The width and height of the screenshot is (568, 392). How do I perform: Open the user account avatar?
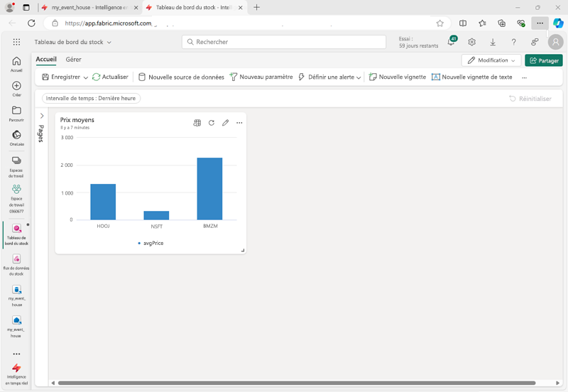coord(556,42)
